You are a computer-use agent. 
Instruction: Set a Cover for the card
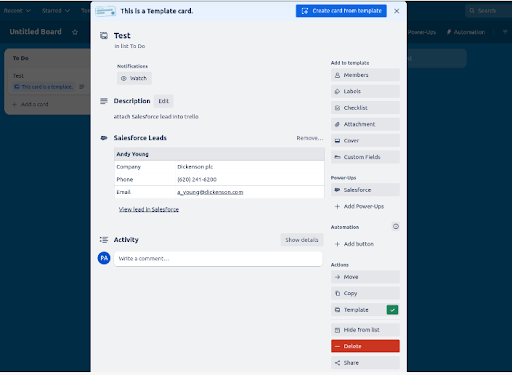click(365, 141)
